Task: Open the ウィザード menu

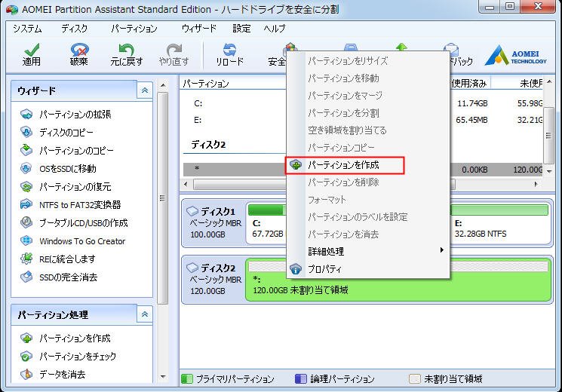Action: tap(199, 29)
